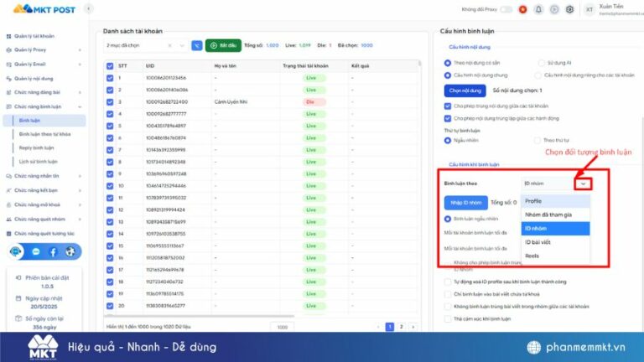The width and height of the screenshot is (644, 362).
Task: Choose 'Profile' in the dropdown list
Action: click(x=555, y=201)
